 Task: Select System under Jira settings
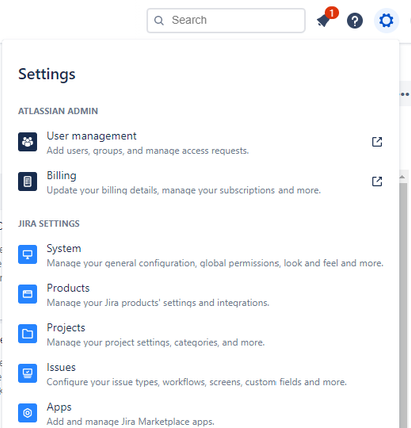(200, 255)
